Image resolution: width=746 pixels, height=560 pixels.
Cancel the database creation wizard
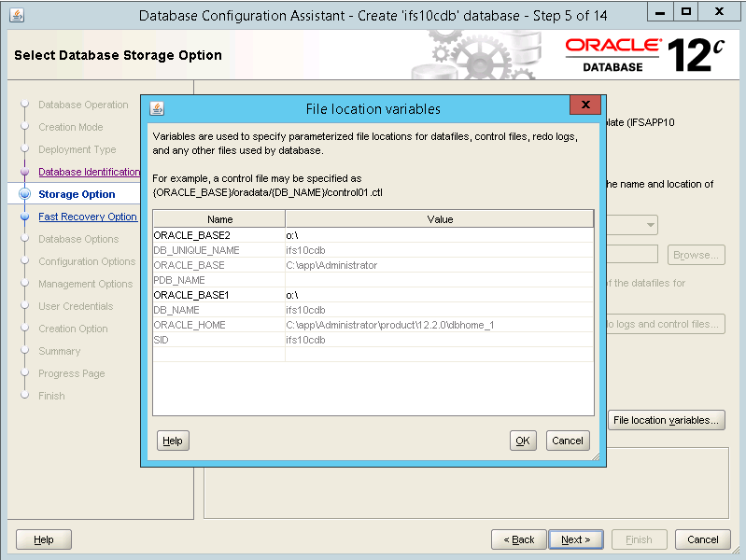click(702, 539)
